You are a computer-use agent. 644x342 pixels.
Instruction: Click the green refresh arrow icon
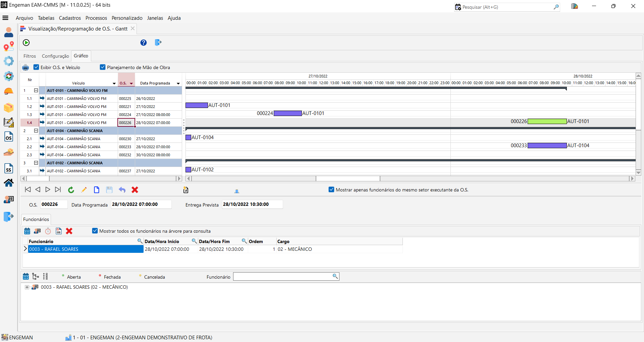tap(71, 190)
